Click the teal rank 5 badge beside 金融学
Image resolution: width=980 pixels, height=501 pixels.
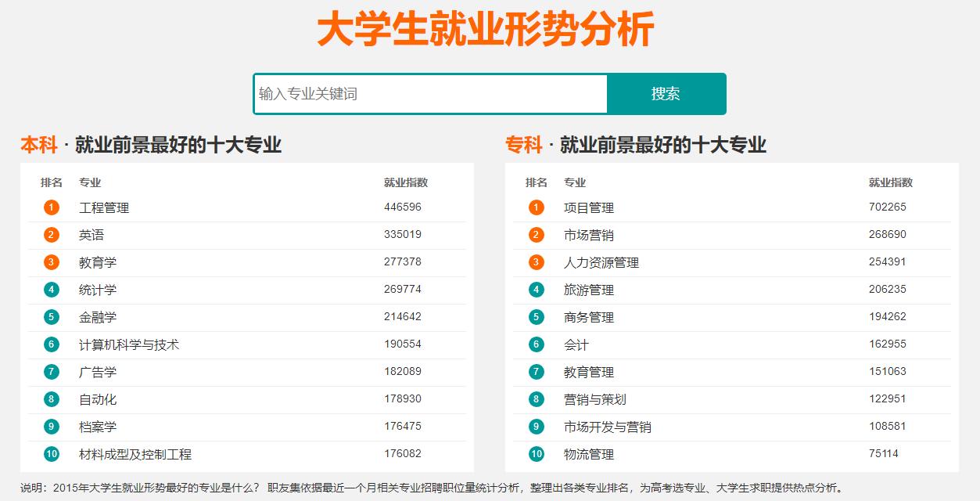click(x=51, y=317)
